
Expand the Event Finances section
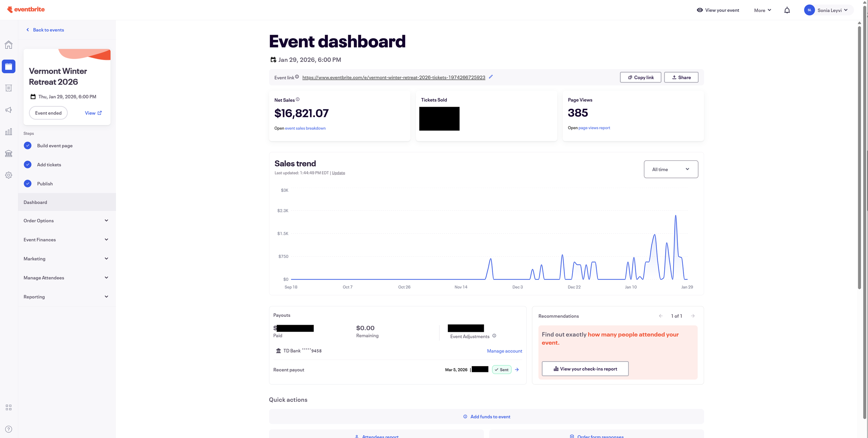pyautogui.click(x=66, y=240)
